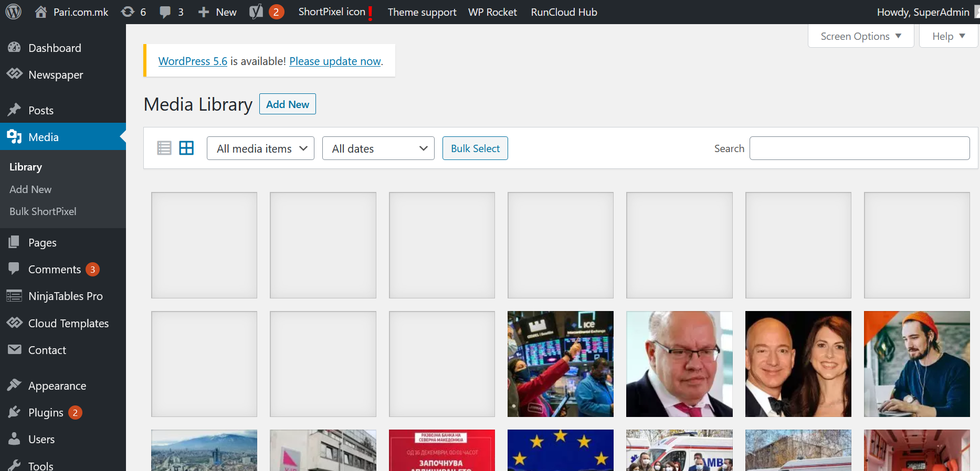Click the Add New button beside Media Library
Image resolution: width=980 pixels, height=471 pixels.
click(x=287, y=104)
